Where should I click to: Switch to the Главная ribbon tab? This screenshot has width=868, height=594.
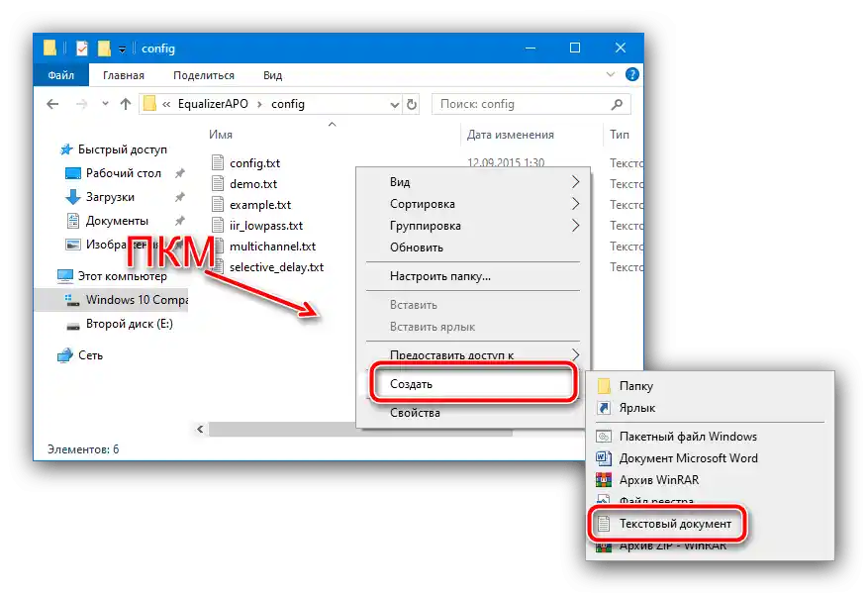point(124,75)
